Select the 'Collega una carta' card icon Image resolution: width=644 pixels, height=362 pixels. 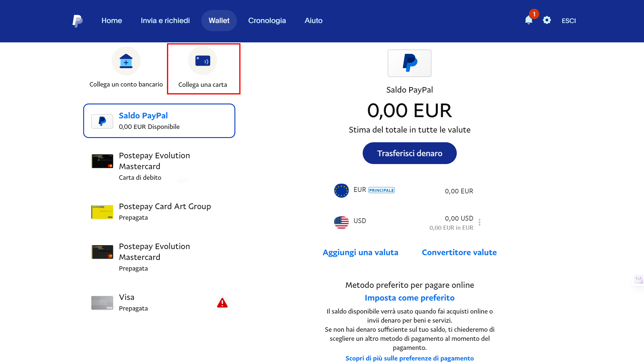tap(203, 61)
